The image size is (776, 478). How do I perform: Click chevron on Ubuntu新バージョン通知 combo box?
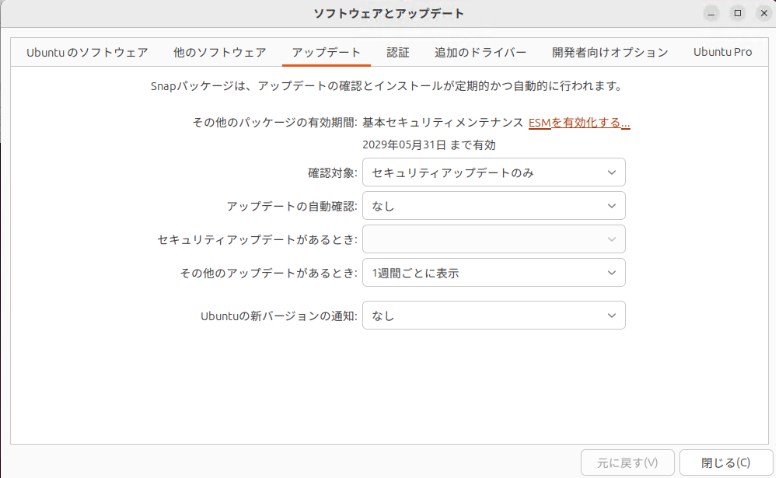[612, 316]
